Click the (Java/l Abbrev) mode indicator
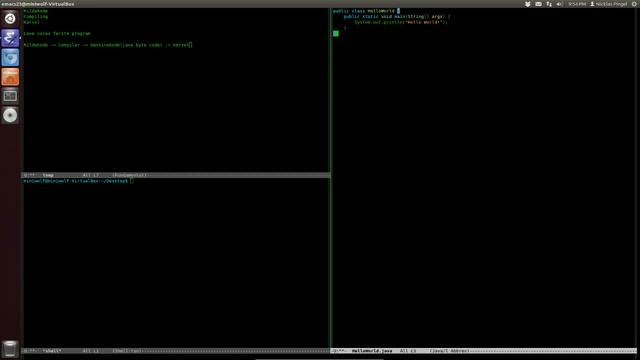This screenshot has height=360, width=640. coord(449,351)
